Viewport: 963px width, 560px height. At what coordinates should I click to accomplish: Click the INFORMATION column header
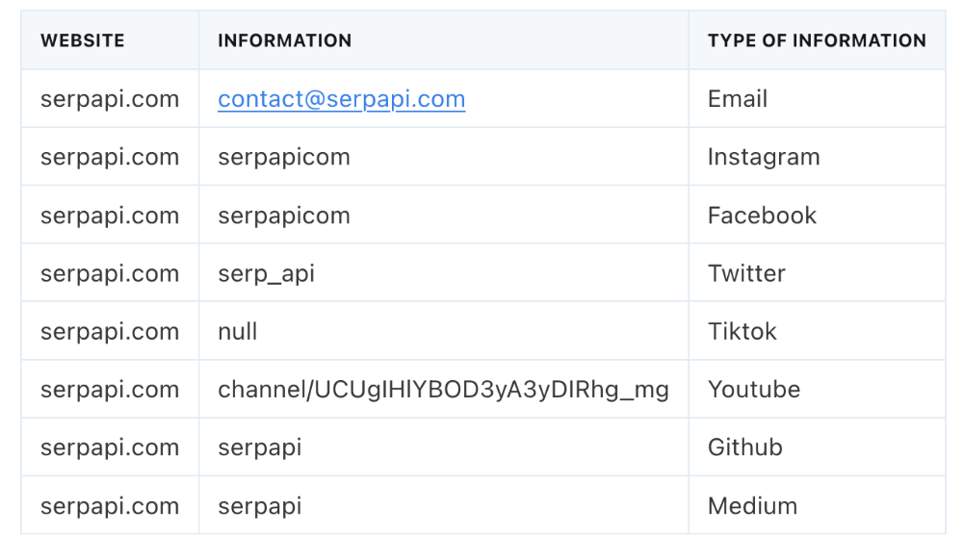pyautogui.click(x=284, y=40)
